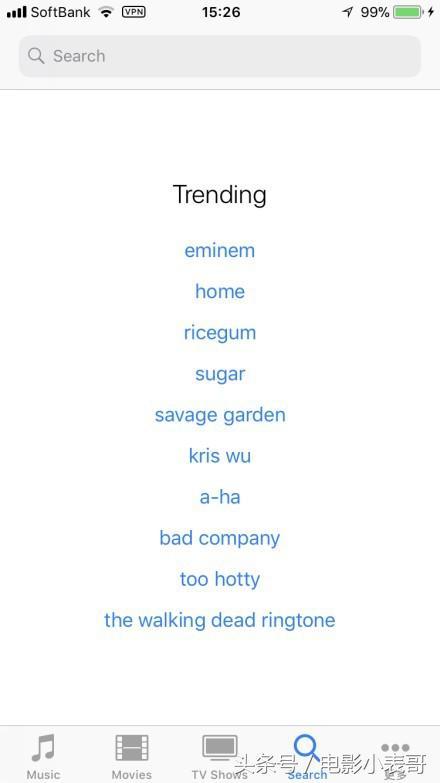Select the Search magnifier tab icon
440x783 pixels.
tap(307, 748)
